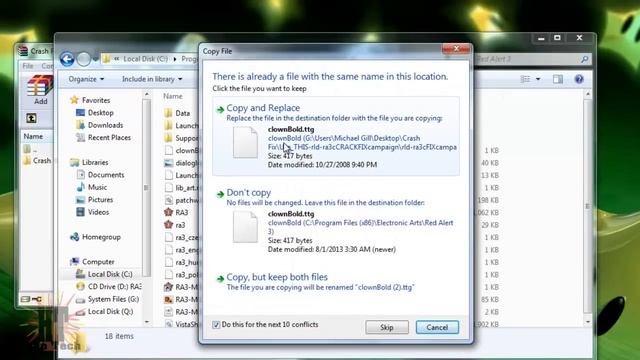Screen dimensions: 640x360
Task: Click Local Disk (C:) in address bar
Action: point(145,59)
